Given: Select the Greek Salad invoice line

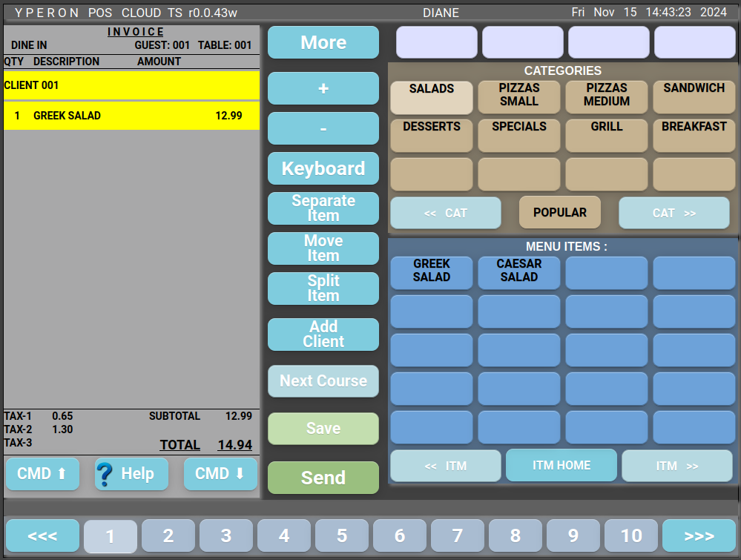Looking at the screenshot, I should pyautogui.click(x=131, y=116).
